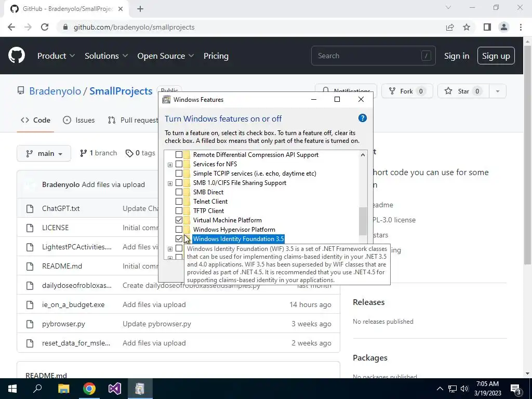Image resolution: width=532 pixels, height=399 pixels.
Task: Switch to Chrome in taskbar
Action: coord(89,389)
